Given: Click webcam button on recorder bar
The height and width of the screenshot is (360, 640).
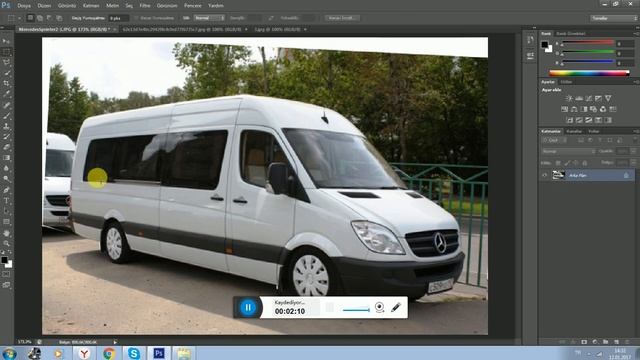Looking at the screenshot, I should coord(380,307).
